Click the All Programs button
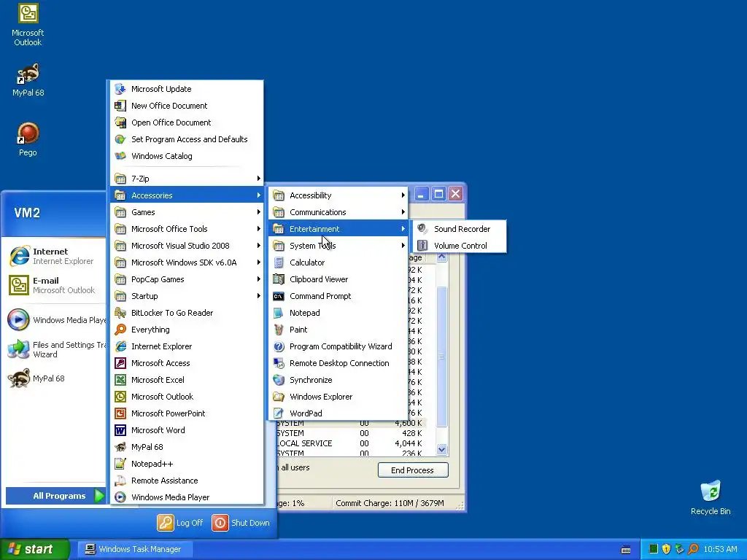747x560 pixels. [55, 496]
